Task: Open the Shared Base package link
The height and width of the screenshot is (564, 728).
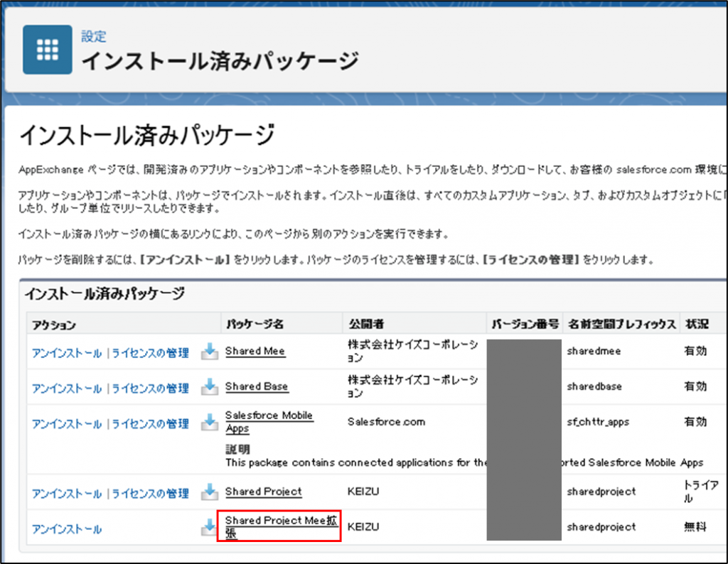Action: point(256,386)
